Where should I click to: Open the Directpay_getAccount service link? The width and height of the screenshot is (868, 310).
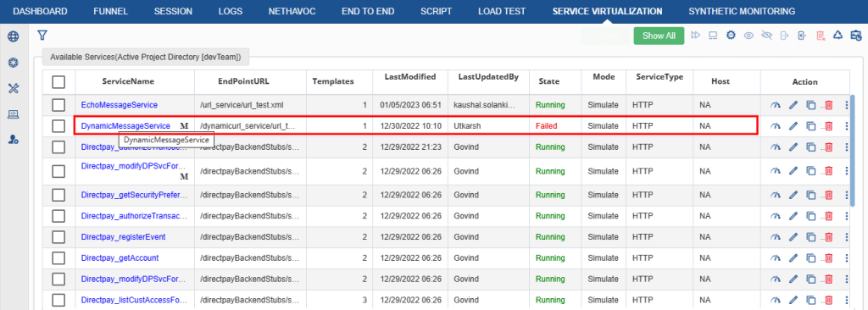[x=120, y=258]
